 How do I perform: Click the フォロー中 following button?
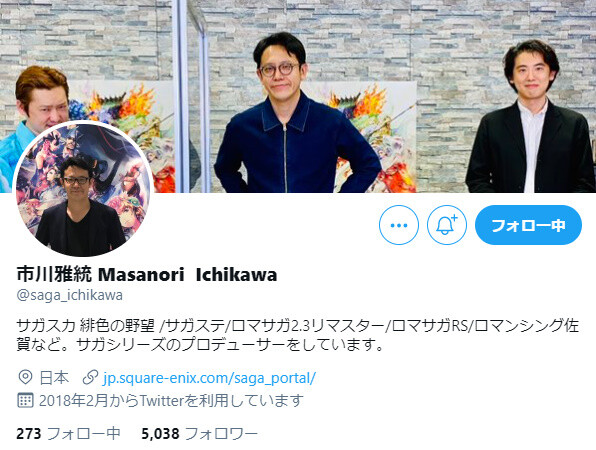pos(528,225)
